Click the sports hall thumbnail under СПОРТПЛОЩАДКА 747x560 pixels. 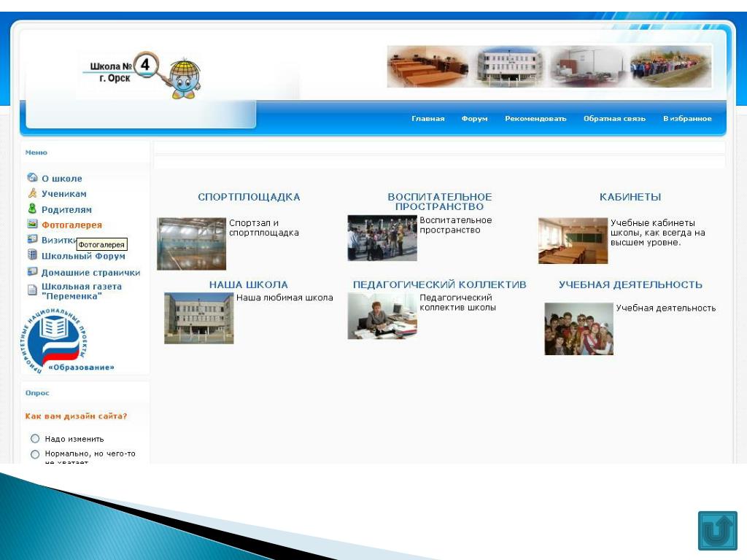(x=192, y=244)
